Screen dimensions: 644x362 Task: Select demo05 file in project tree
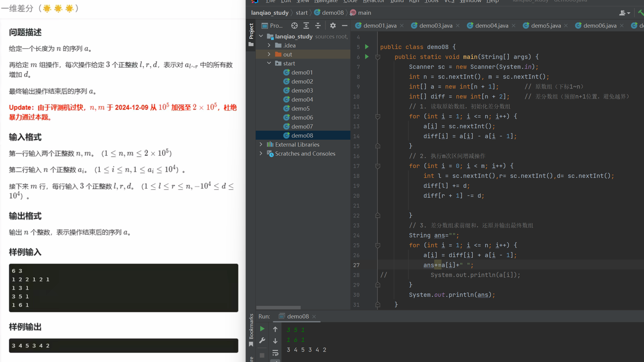[300, 108]
